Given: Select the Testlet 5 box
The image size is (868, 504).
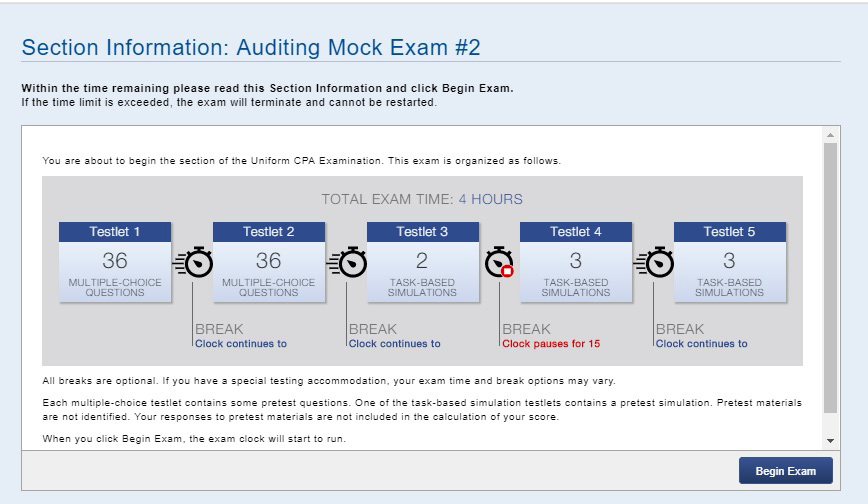Looking at the screenshot, I should point(729,270).
